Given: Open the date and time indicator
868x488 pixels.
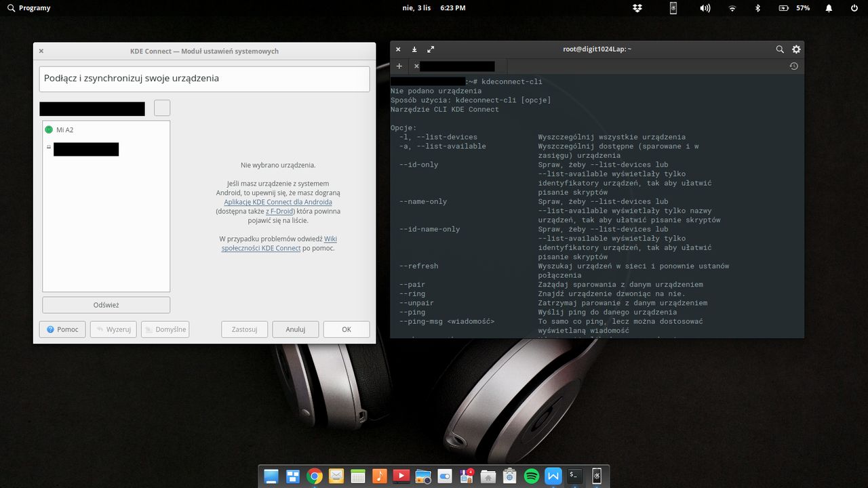Looking at the screenshot, I should click(434, 8).
